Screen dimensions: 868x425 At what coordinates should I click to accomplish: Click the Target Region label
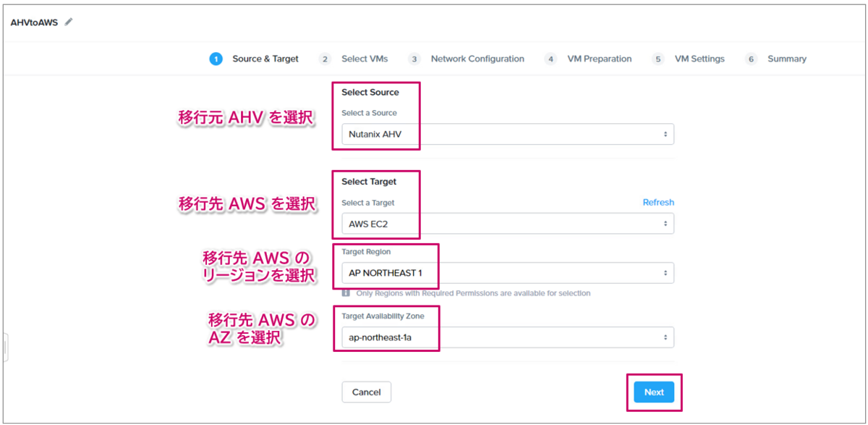pos(366,252)
